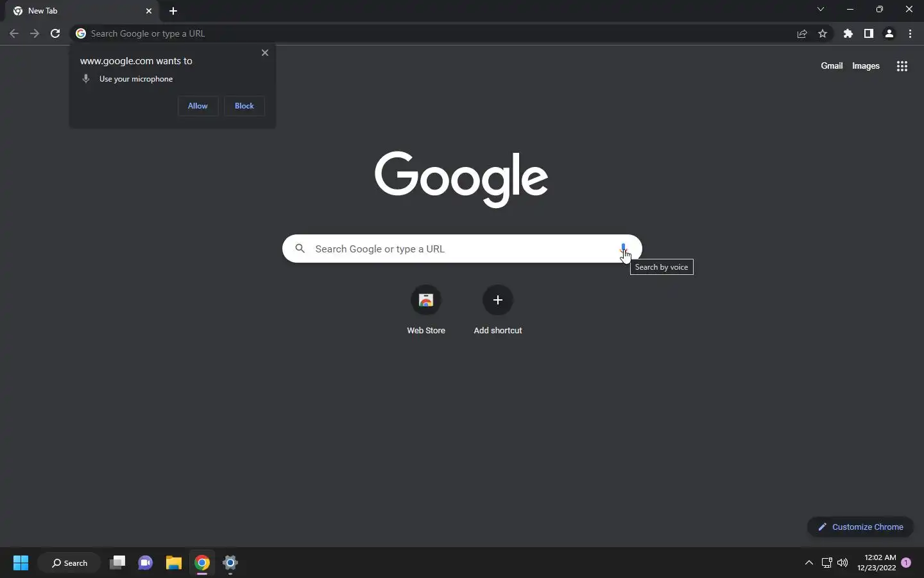This screenshot has width=924, height=578.
Task: Click the microphone icon in permission popup
Action: coord(86,79)
